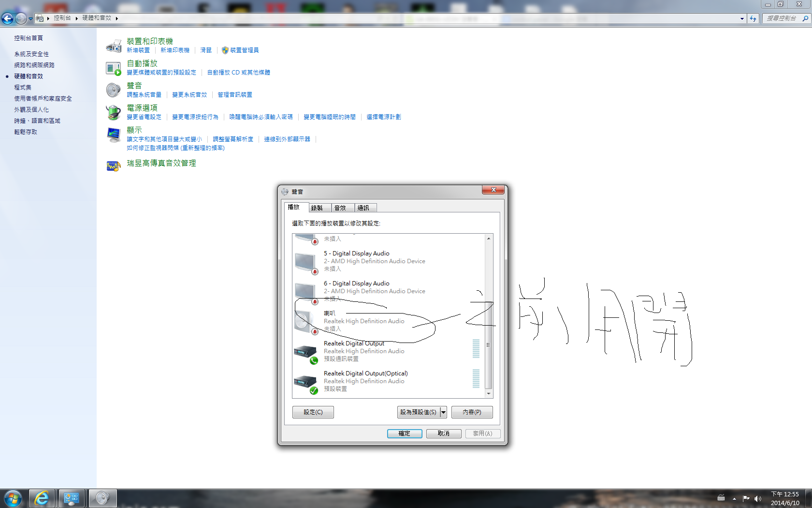Open the Windows Start menu
Screen dimensions: 812x508
(x=13, y=498)
